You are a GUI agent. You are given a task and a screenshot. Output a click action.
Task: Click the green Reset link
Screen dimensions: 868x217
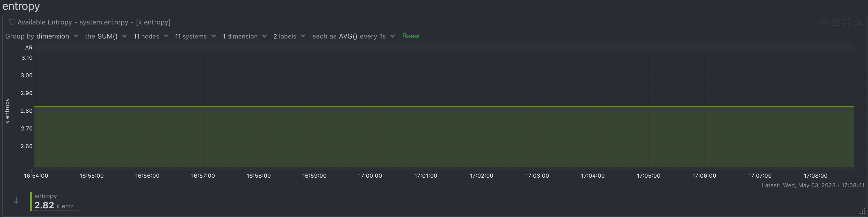[x=411, y=36]
